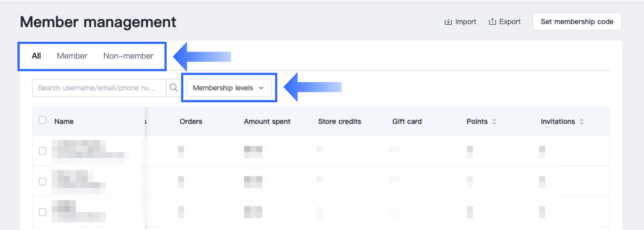Viewport: 644px width, 230px height.
Task: Click the search magnifier icon
Action: pyautogui.click(x=174, y=88)
